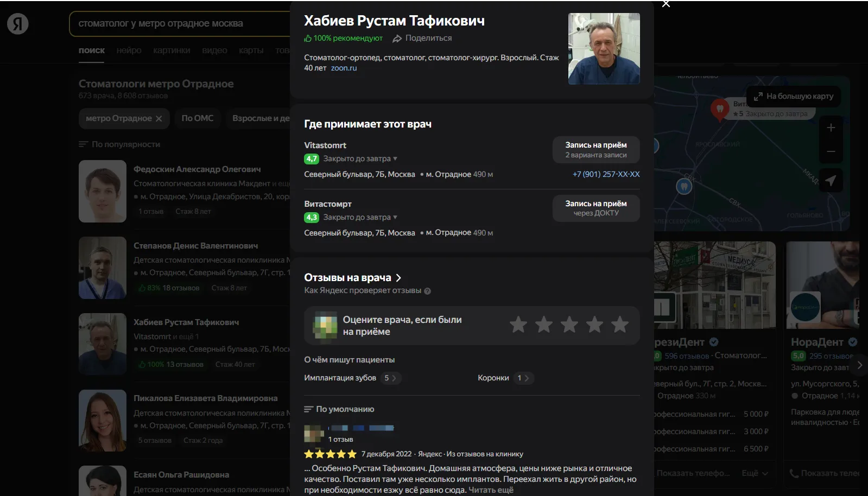Open Отзывы на врача section chevron
Image resolution: width=868 pixels, height=496 pixels.
coord(398,278)
